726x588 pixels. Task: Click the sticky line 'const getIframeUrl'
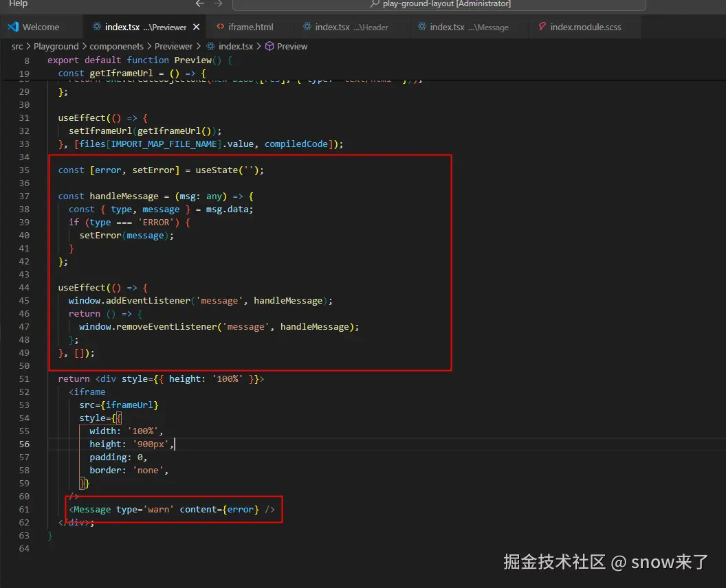tap(132, 73)
